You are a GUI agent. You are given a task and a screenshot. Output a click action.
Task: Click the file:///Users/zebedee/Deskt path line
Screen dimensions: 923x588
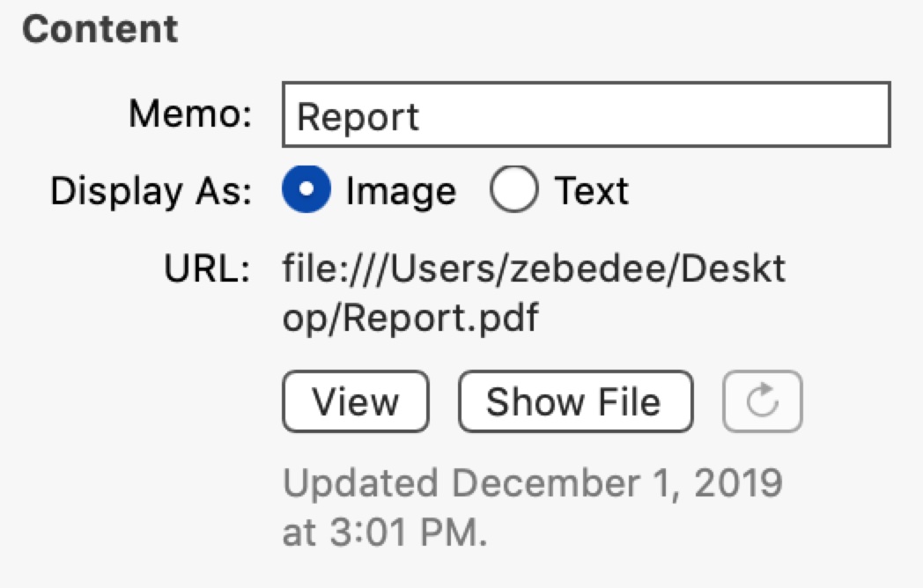pos(534,269)
